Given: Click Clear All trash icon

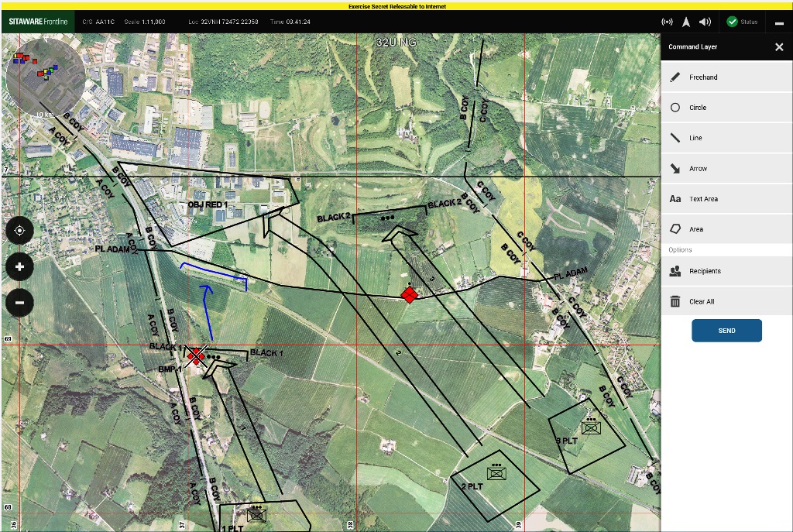Looking at the screenshot, I should coord(675,302).
